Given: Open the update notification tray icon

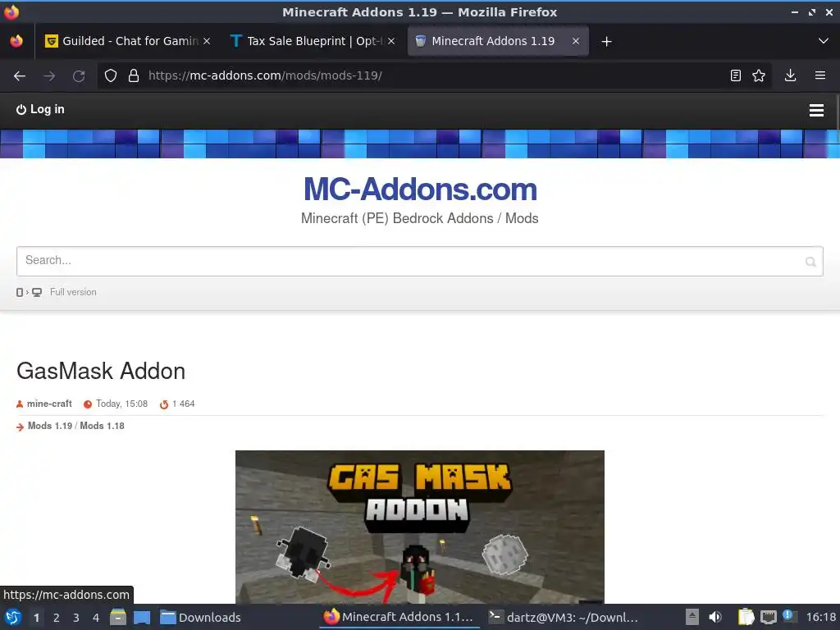Looking at the screenshot, I should (x=788, y=615).
